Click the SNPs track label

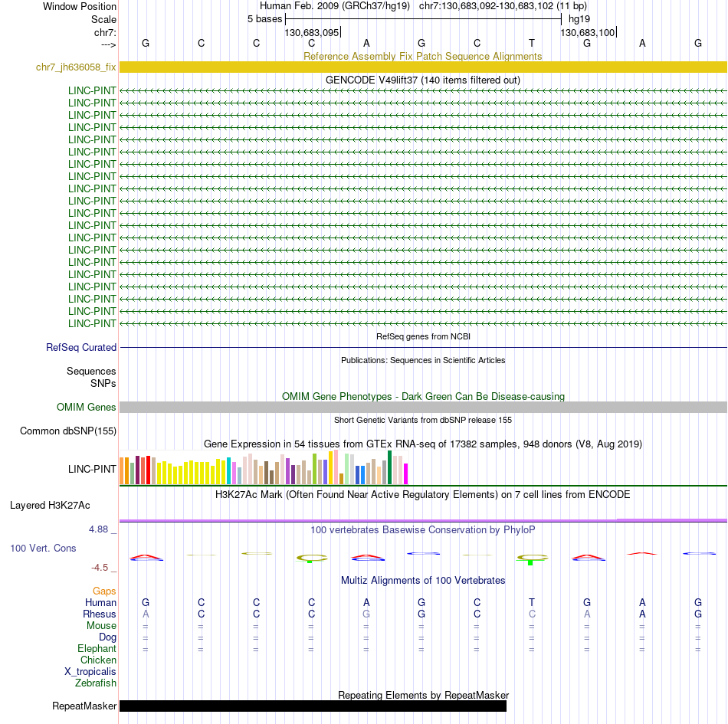[103, 383]
